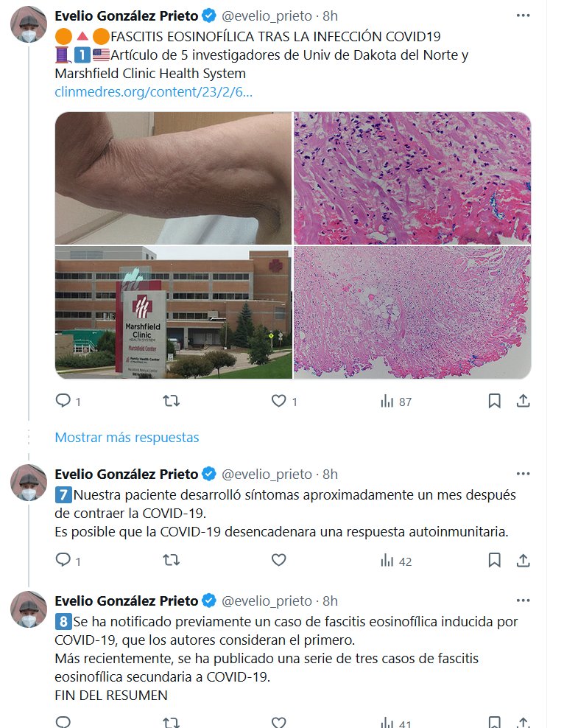Open the Marshfield Clinic building photo
564x728 pixels.
click(x=174, y=312)
